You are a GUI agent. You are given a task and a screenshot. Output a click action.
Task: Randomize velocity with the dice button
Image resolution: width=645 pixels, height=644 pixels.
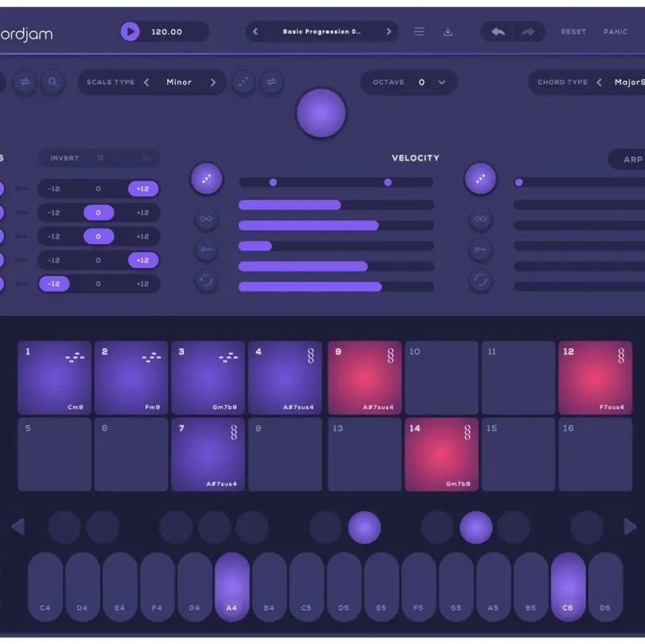point(207,178)
